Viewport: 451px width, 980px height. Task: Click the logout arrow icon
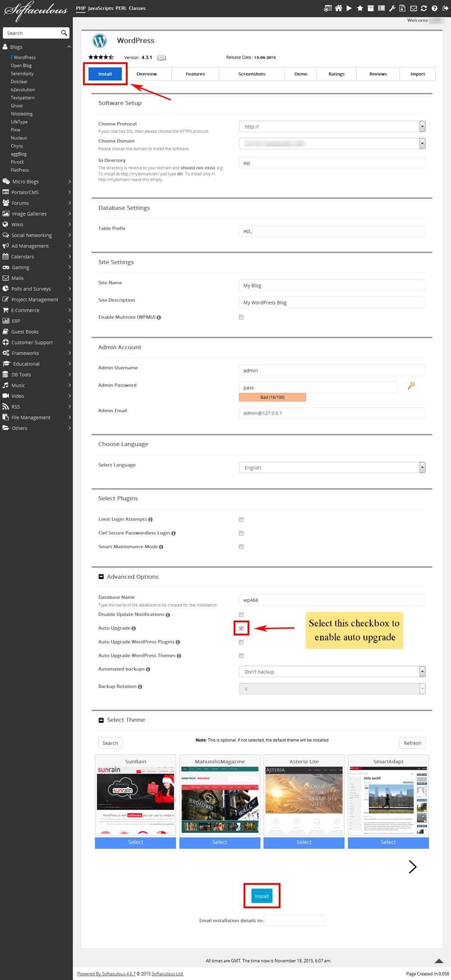coord(445,8)
